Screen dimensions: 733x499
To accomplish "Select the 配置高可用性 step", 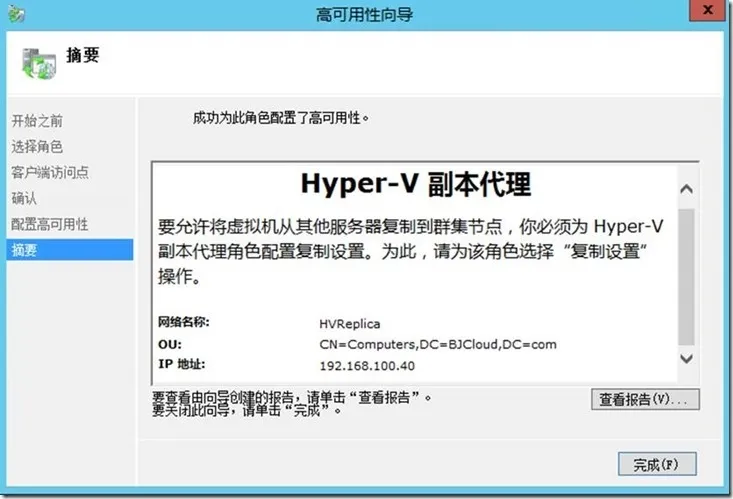I will point(50,224).
